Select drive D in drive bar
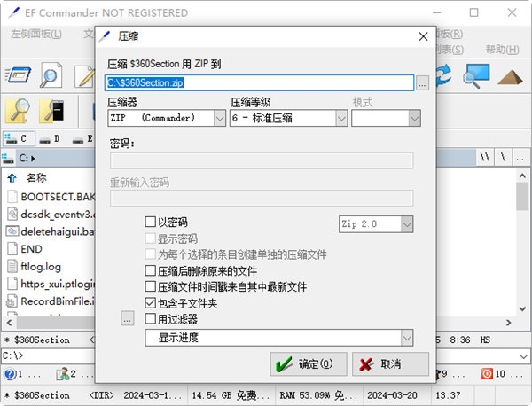 pos(51,138)
